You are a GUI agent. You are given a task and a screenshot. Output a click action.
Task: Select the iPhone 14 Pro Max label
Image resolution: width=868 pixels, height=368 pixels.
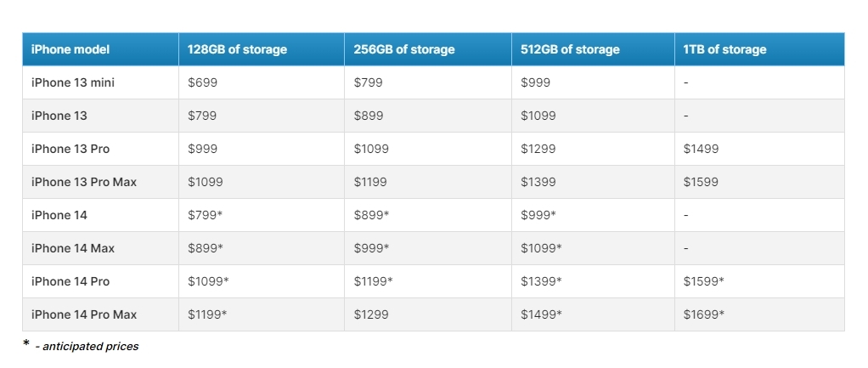(83, 314)
